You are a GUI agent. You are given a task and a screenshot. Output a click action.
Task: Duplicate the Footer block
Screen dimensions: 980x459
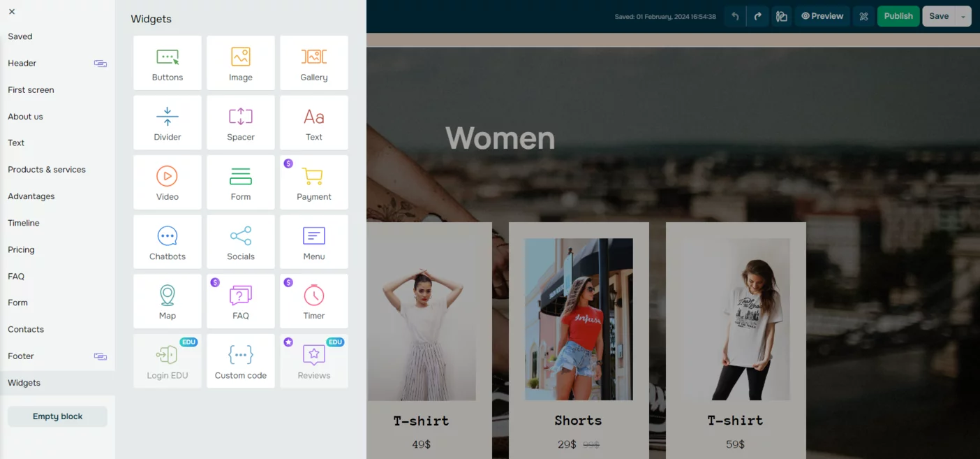[100, 356]
